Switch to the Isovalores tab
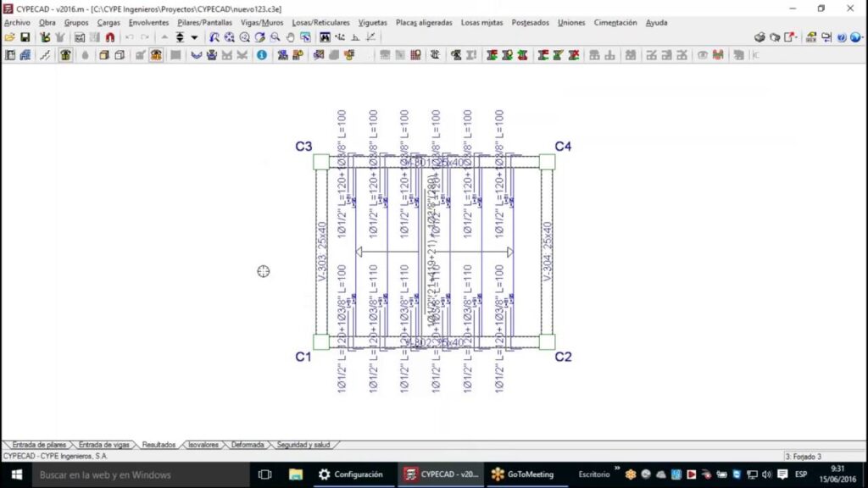The height and width of the screenshot is (488, 868). click(x=203, y=444)
